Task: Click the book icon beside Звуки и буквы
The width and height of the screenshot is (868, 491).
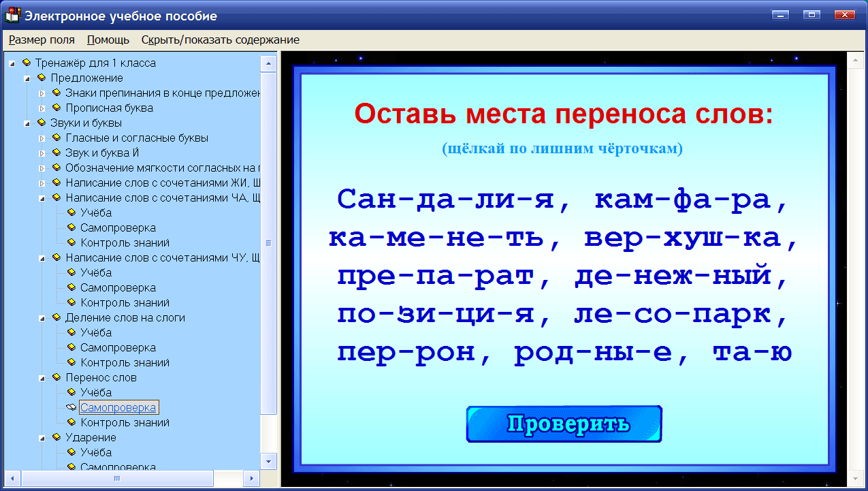Action: pyautogui.click(x=41, y=123)
